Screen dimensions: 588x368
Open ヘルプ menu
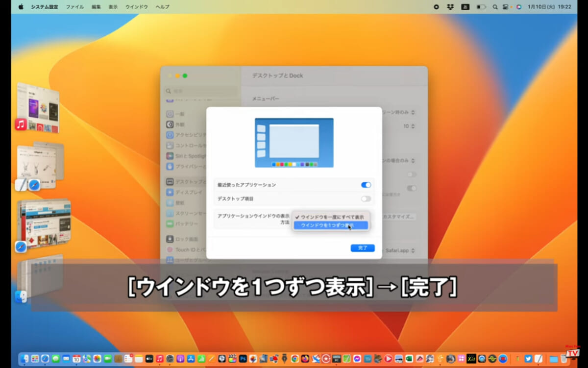(x=162, y=7)
